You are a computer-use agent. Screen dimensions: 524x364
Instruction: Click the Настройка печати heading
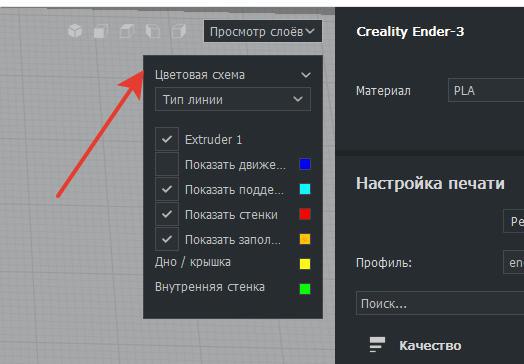point(430,184)
